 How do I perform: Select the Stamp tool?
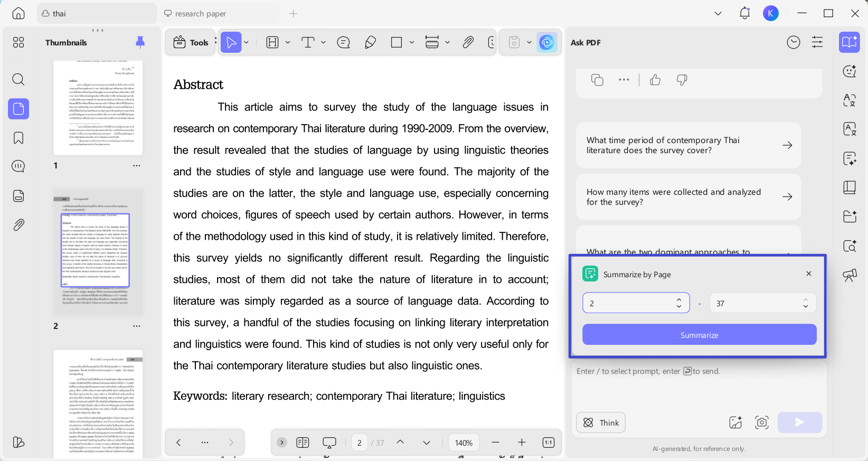(432, 42)
